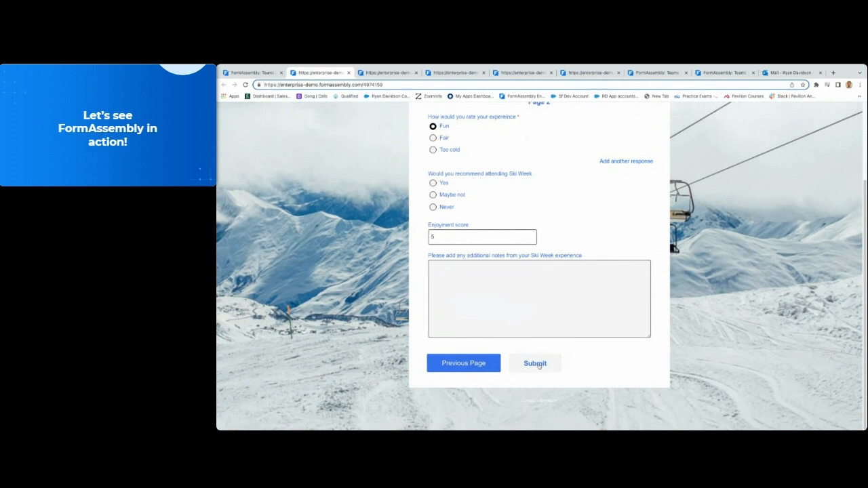Submit the Ski Week form
Screen dimensions: 868x488
coord(535,363)
